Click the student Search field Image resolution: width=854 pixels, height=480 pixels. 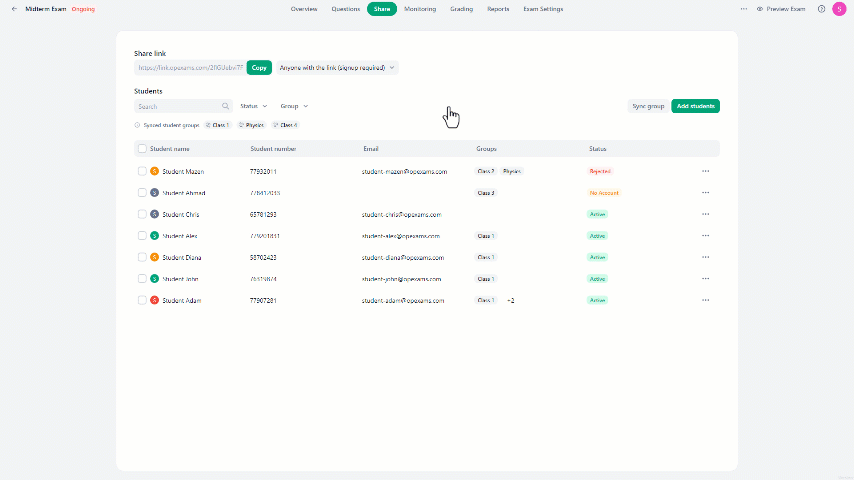click(183, 106)
